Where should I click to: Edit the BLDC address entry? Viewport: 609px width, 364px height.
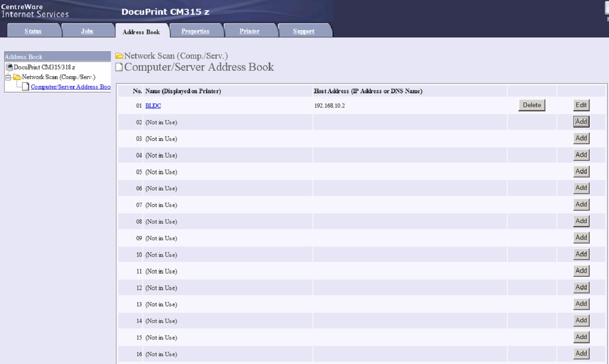(x=581, y=105)
